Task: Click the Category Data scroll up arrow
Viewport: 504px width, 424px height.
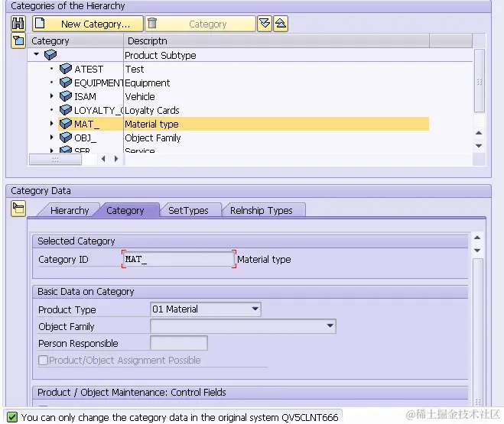Action: (x=477, y=238)
